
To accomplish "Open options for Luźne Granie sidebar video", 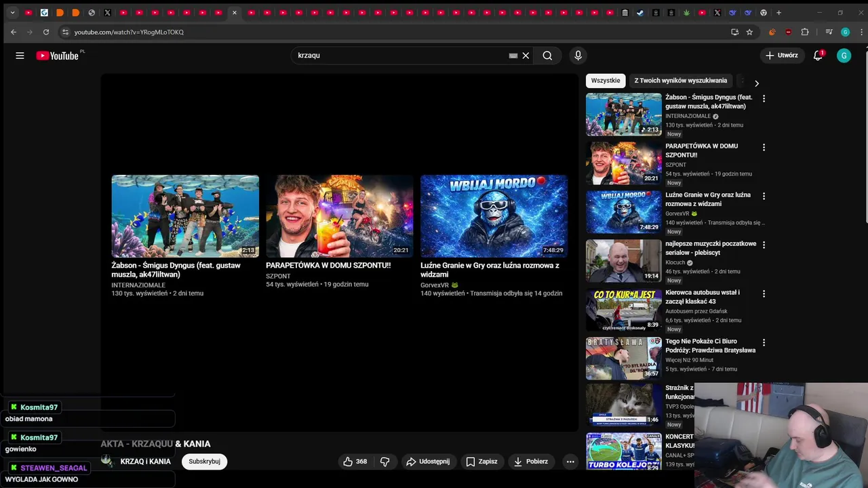I will [764, 196].
